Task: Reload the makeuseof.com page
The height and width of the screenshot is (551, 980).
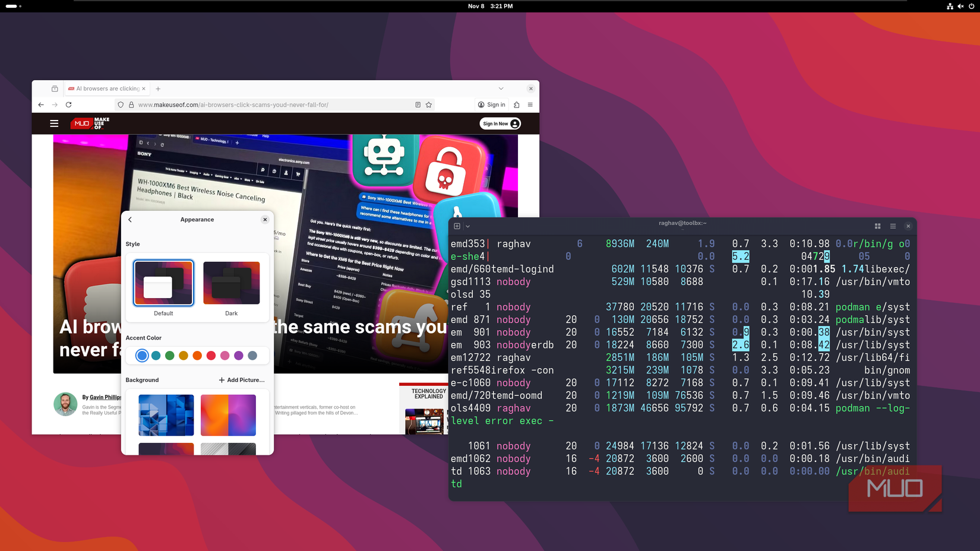Action: point(69,104)
